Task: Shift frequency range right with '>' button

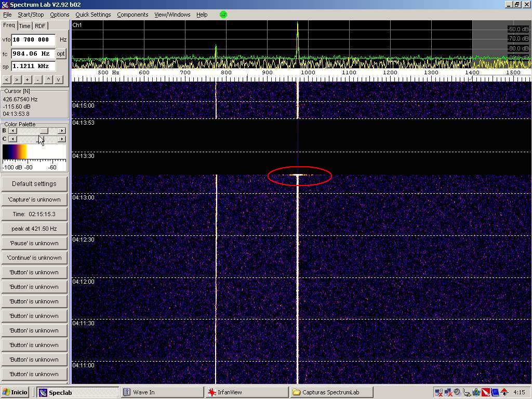Action: click(17, 79)
